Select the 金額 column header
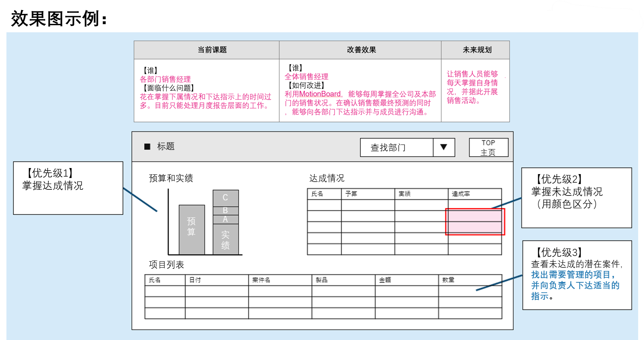644x340 pixels. click(x=406, y=280)
